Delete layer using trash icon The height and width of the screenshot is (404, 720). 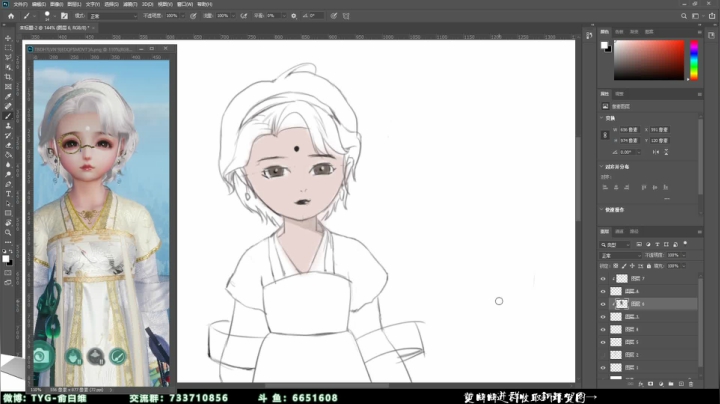[x=691, y=384]
